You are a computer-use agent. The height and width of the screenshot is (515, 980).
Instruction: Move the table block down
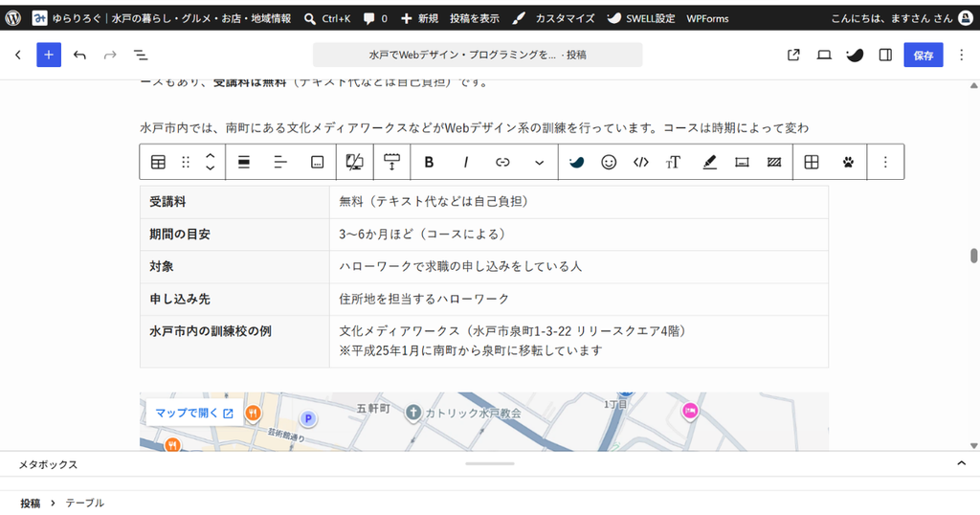pos(211,168)
